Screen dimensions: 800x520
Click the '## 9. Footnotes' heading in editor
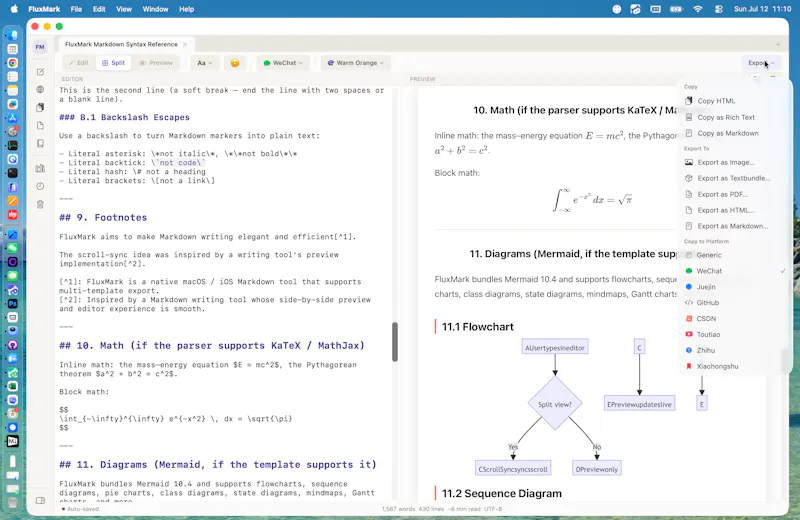coord(103,217)
